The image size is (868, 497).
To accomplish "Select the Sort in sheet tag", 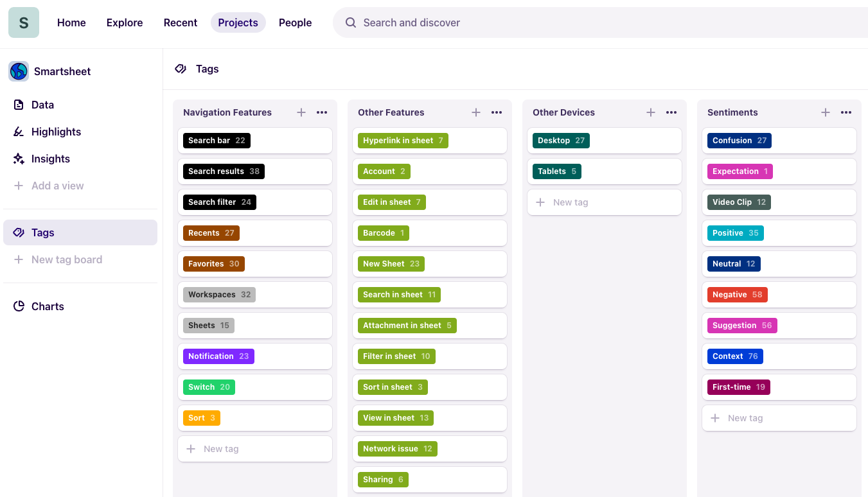I will [393, 387].
